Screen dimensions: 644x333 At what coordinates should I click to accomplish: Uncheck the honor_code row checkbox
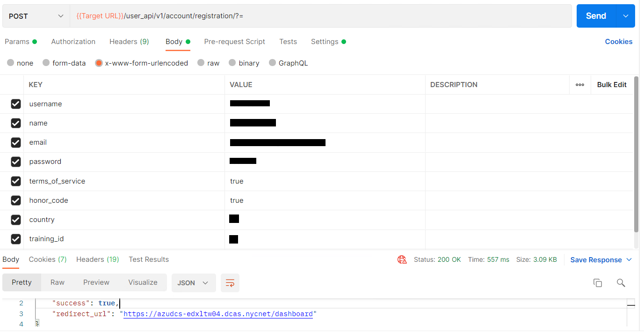[16, 200]
